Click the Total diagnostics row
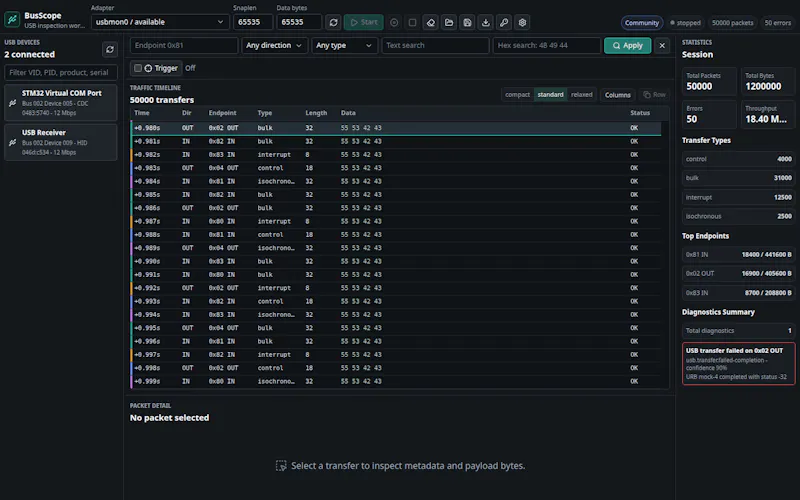Image resolution: width=800 pixels, height=500 pixels. point(738,331)
